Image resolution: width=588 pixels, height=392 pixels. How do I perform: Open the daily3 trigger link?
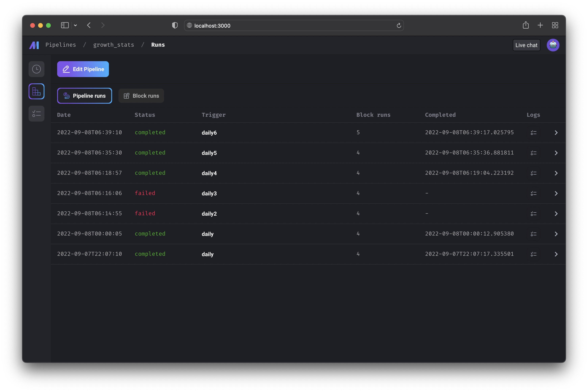click(209, 193)
